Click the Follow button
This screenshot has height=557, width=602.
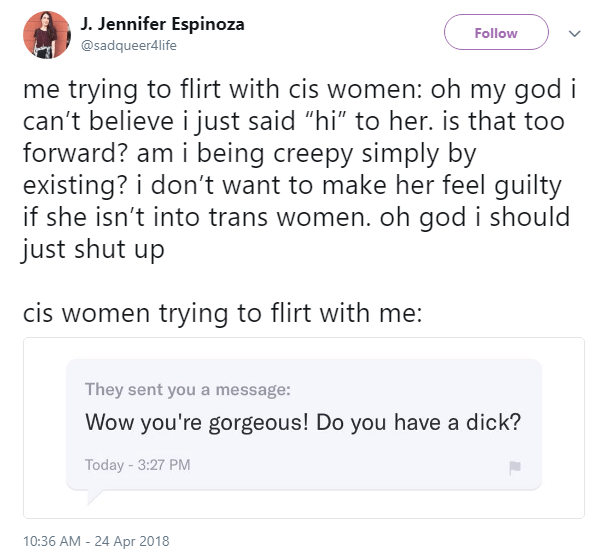(496, 33)
